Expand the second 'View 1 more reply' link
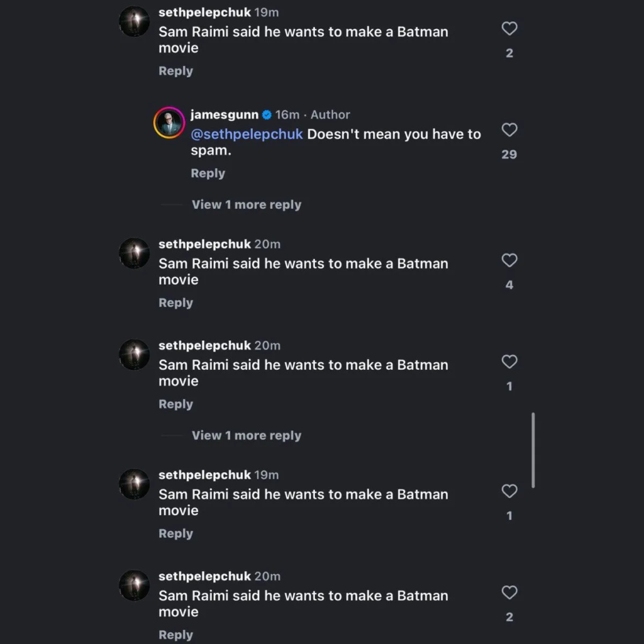 coord(246,435)
